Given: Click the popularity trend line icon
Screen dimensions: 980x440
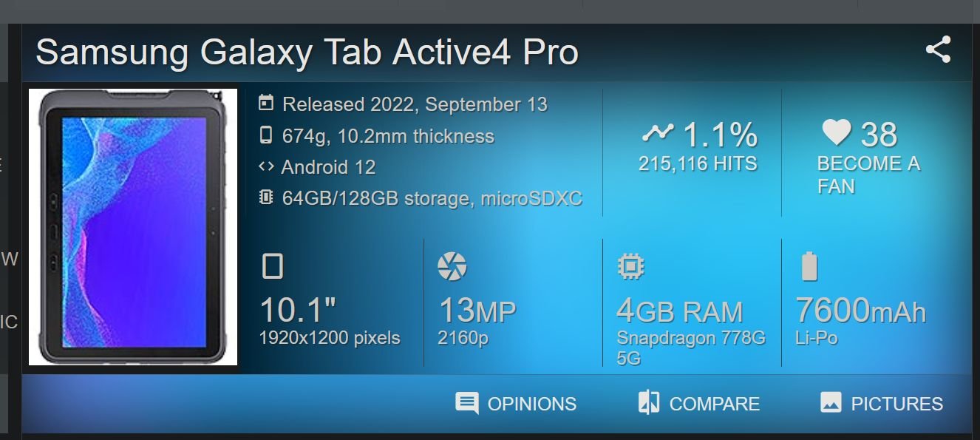Looking at the screenshot, I should click(x=658, y=133).
